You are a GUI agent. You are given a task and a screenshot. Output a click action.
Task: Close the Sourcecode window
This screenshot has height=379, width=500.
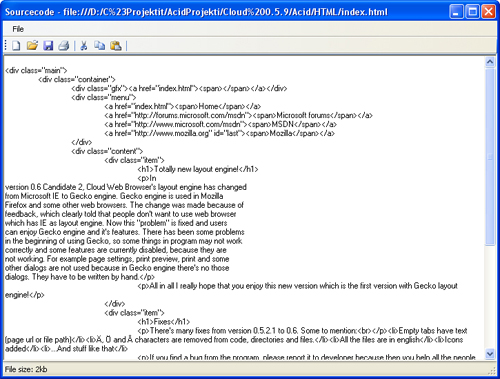pos(489,12)
